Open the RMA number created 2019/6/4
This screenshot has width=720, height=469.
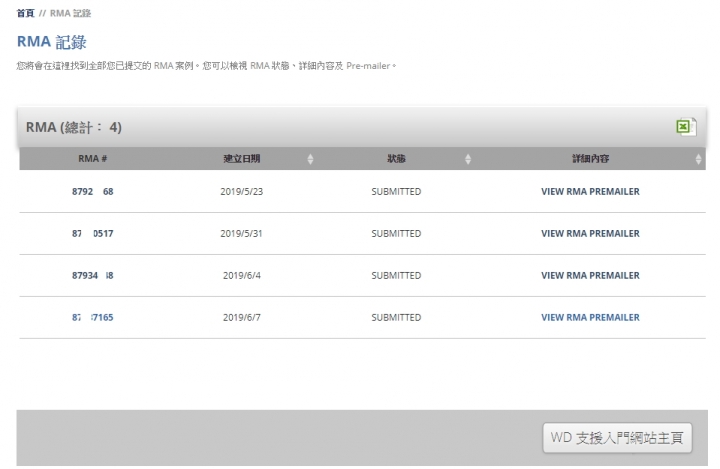point(93,276)
